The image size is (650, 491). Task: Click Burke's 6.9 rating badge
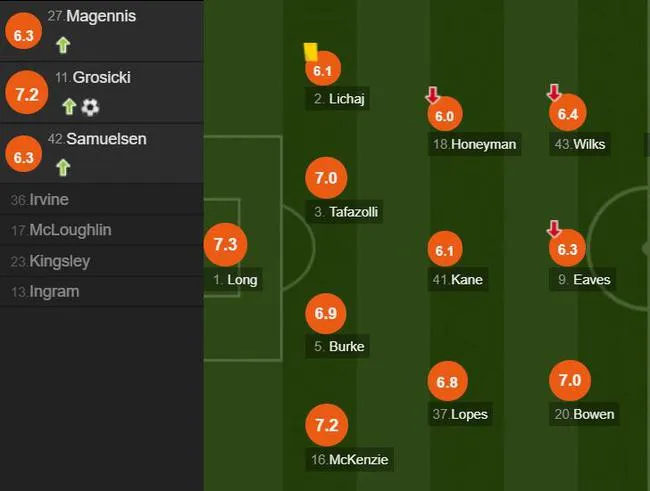[x=325, y=314]
